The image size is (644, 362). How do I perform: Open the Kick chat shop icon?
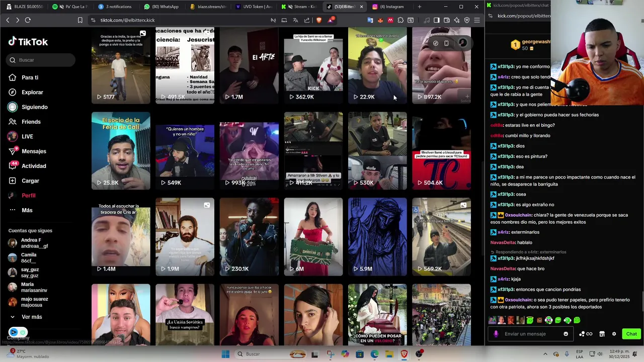point(602,334)
